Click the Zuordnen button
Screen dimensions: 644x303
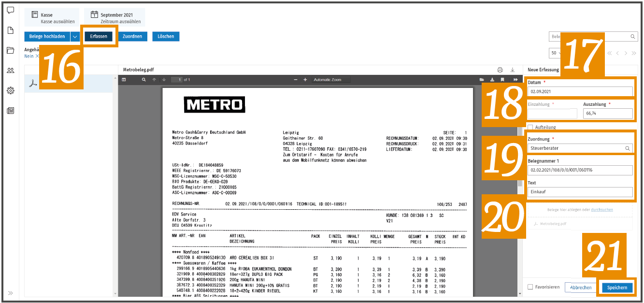(x=132, y=36)
